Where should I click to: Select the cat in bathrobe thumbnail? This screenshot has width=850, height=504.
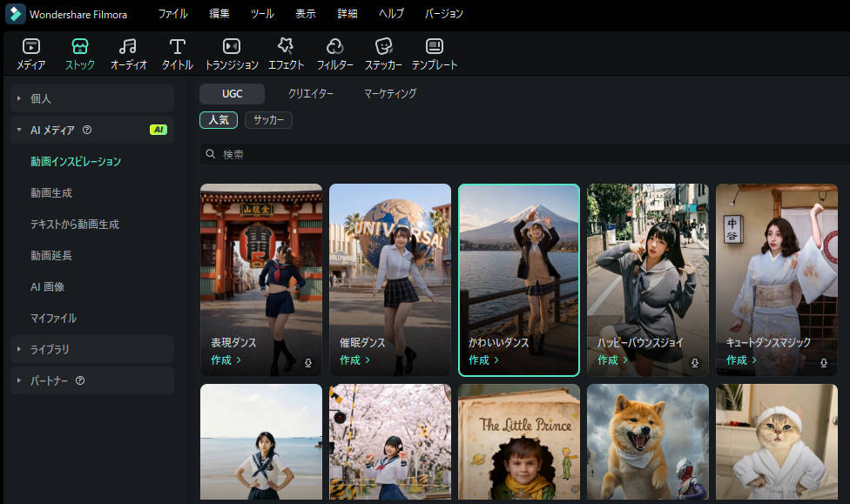[777, 441]
